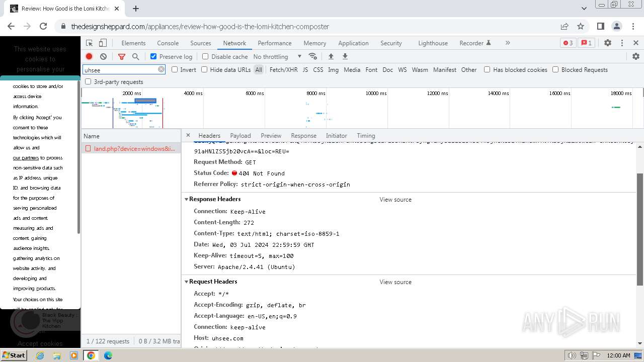Open a new browser tab
The width and height of the screenshot is (644, 362).
[x=136, y=9]
